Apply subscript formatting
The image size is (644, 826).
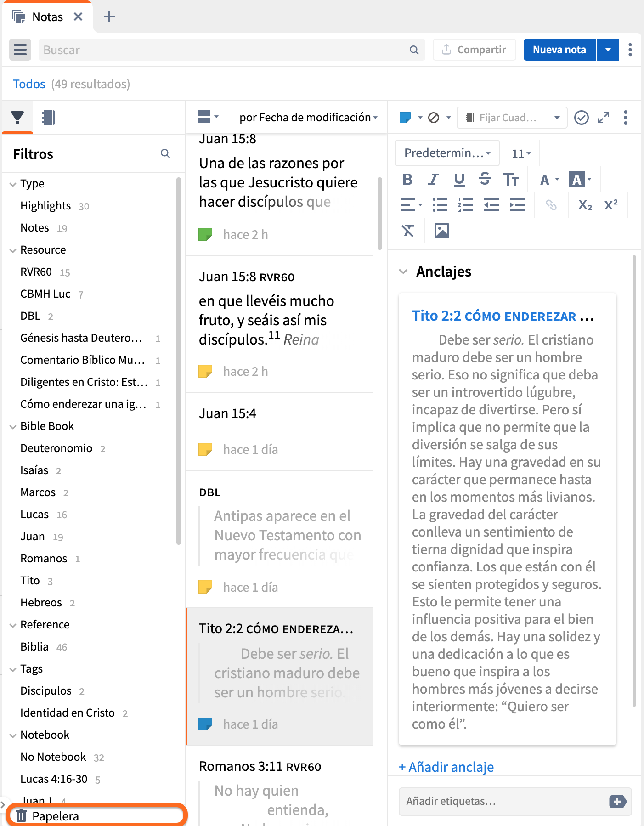click(x=585, y=205)
